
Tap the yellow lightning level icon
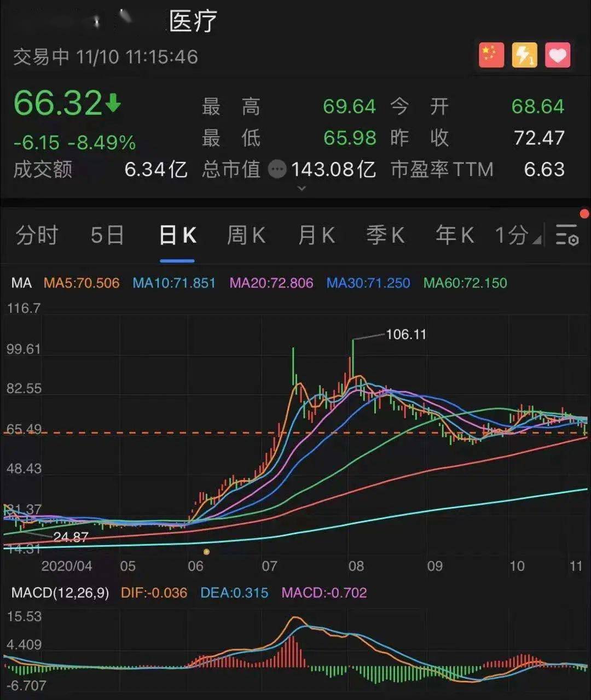[x=524, y=55]
